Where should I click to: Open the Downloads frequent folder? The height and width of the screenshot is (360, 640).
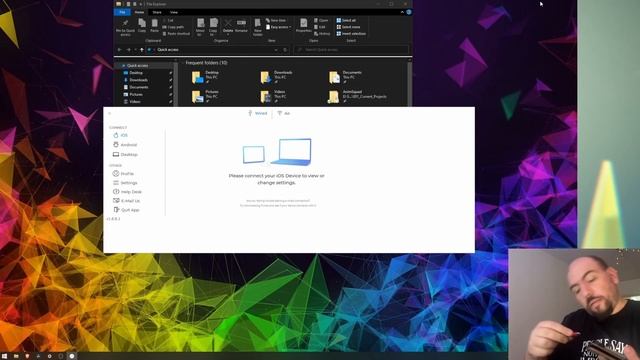[276, 76]
